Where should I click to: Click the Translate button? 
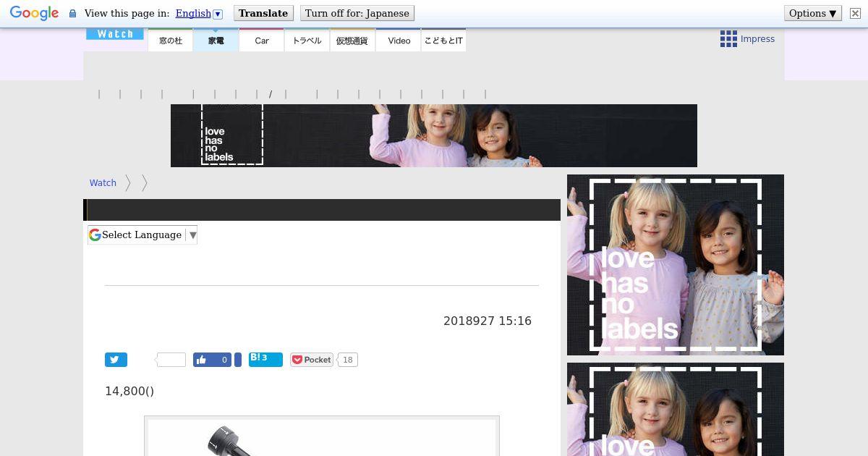coord(263,14)
